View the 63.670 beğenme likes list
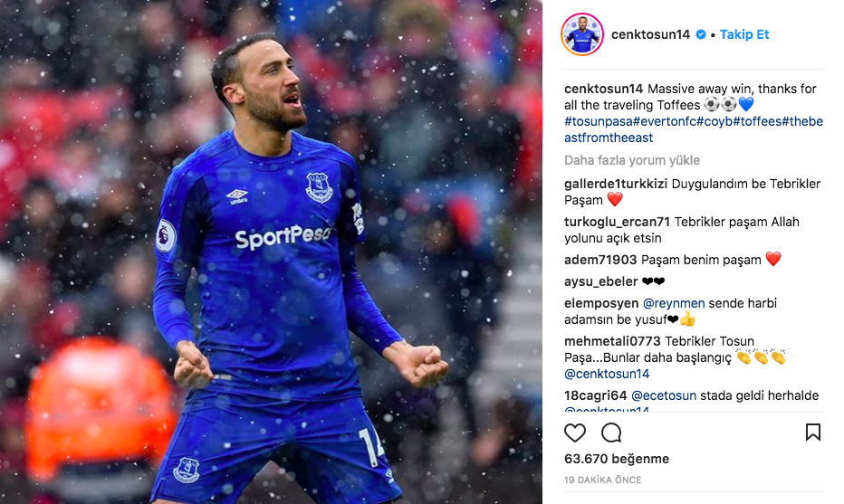 click(617, 459)
